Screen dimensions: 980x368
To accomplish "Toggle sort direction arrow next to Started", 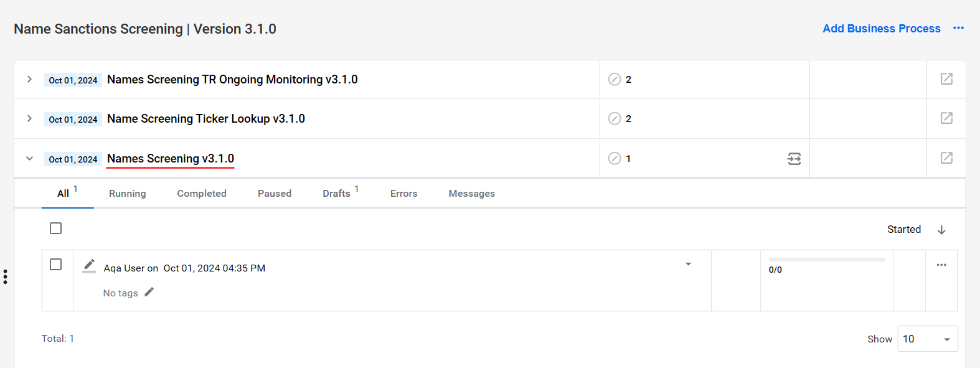I will [941, 230].
